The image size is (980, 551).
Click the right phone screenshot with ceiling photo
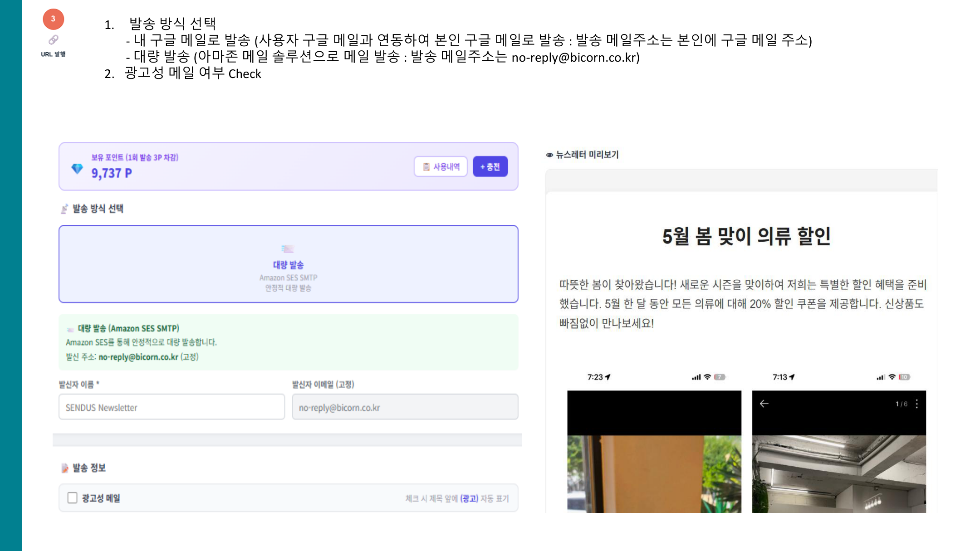click(839, 451)
